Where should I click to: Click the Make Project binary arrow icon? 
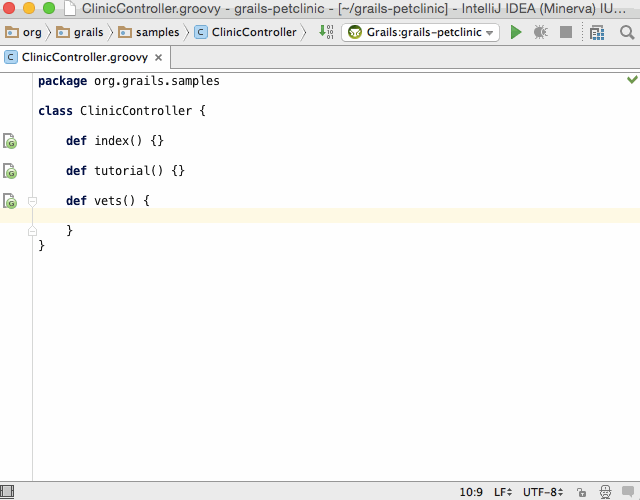pyautogui.click(x=326, y=32)
